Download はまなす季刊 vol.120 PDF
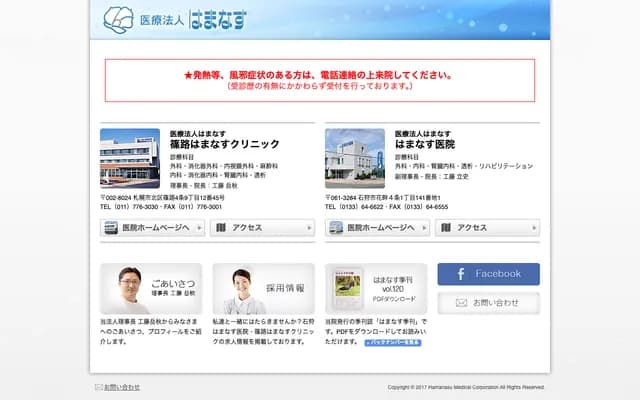This screenshot has width=640, height=400. click(x=376, y=288)
